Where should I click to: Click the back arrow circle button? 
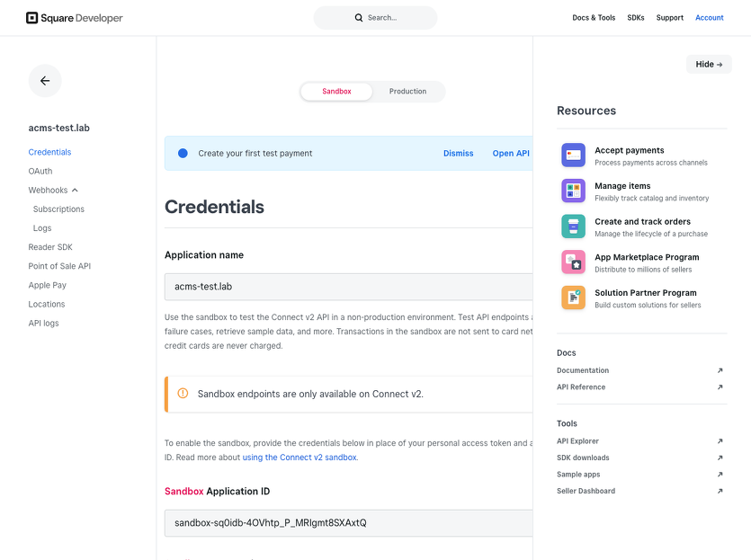click(45, 81)
